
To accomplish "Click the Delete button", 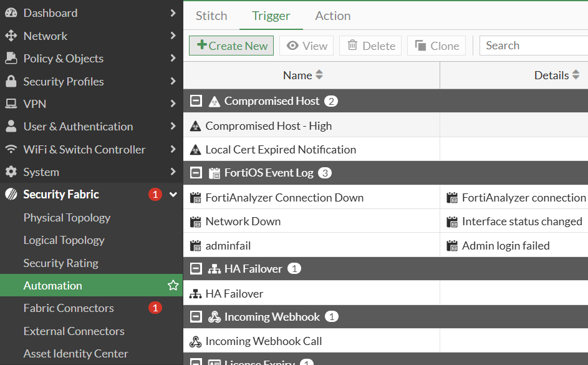I will tap(370, 46).
